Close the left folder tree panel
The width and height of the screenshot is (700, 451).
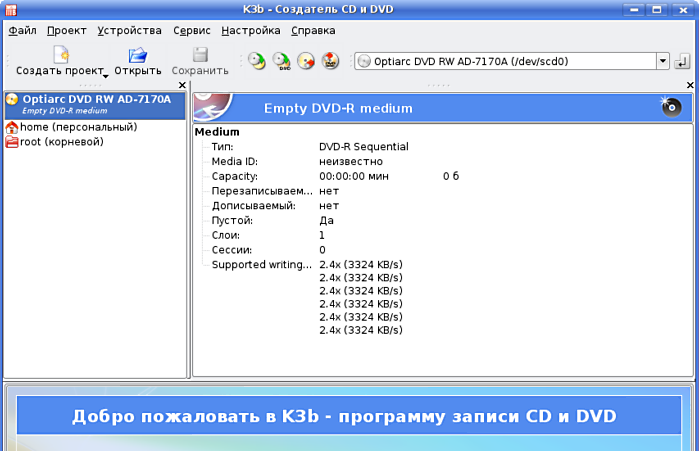tap(182, 85)
